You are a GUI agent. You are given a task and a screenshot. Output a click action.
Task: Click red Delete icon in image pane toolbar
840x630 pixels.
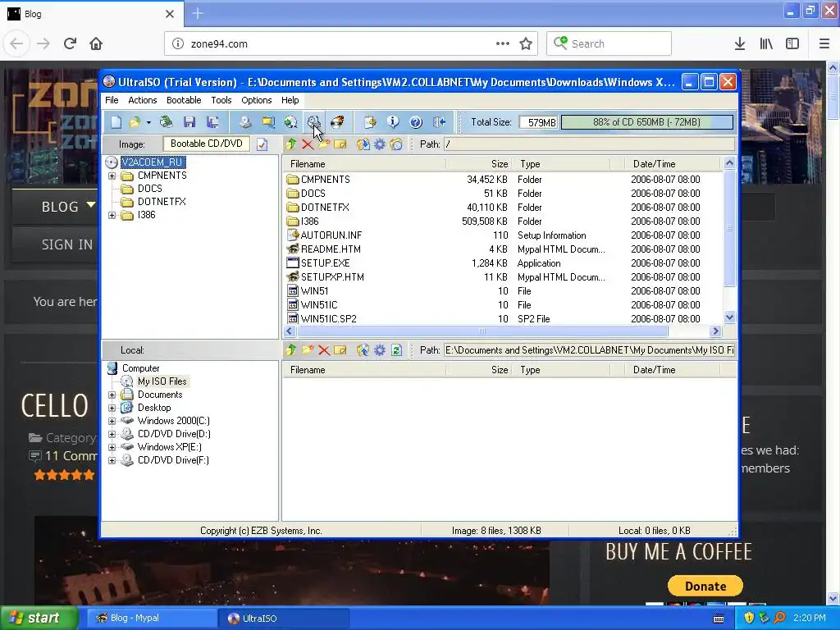[x=308, y=144]
